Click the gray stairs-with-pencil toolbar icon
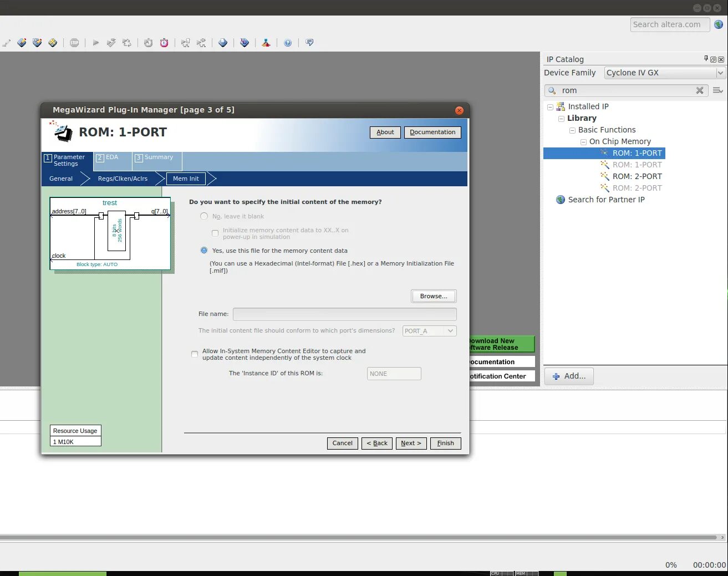728x576 pixels. point(6,43)
